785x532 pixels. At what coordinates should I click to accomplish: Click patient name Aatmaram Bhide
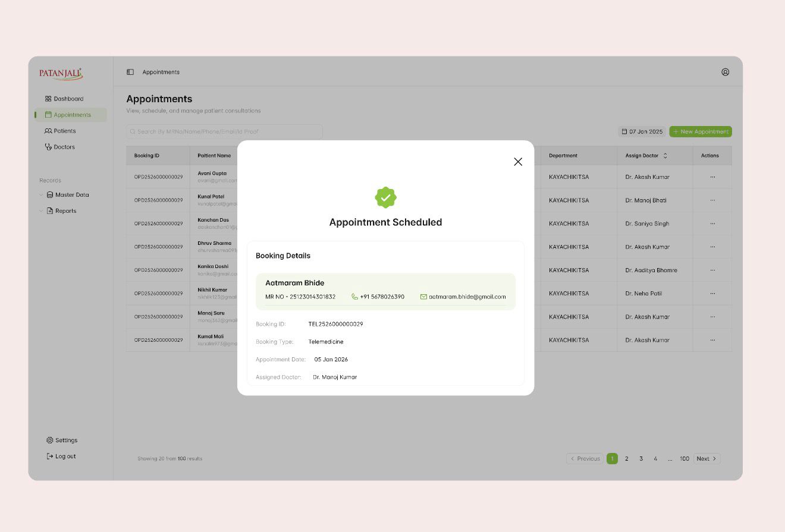295,283
